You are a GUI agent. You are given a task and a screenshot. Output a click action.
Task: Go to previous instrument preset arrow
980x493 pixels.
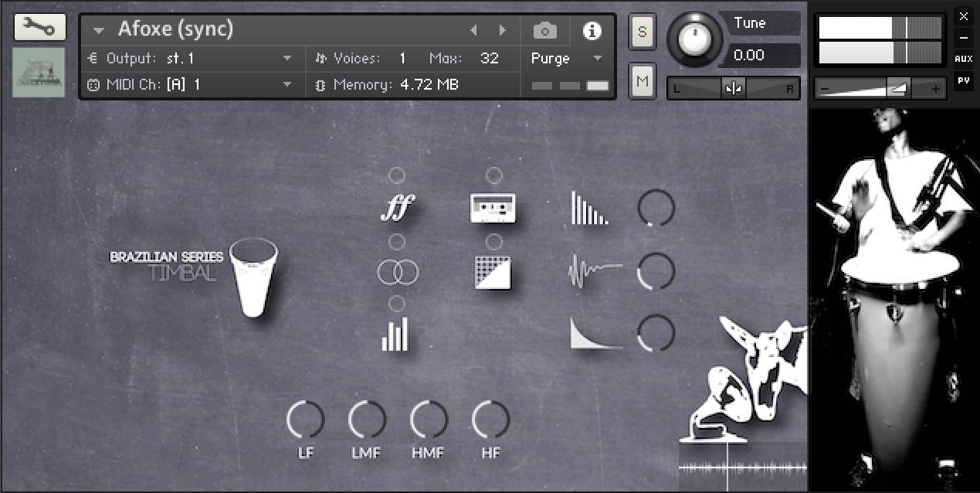(473, 30)
